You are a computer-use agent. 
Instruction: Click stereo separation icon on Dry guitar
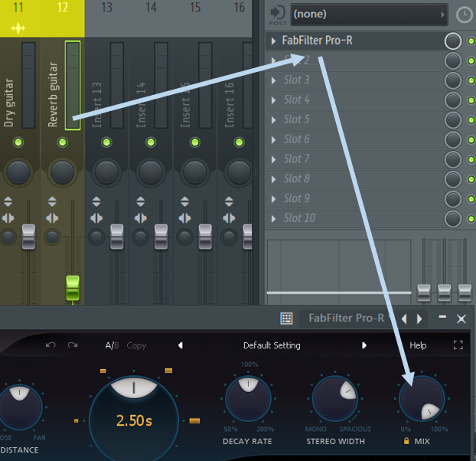pos(8,218)
